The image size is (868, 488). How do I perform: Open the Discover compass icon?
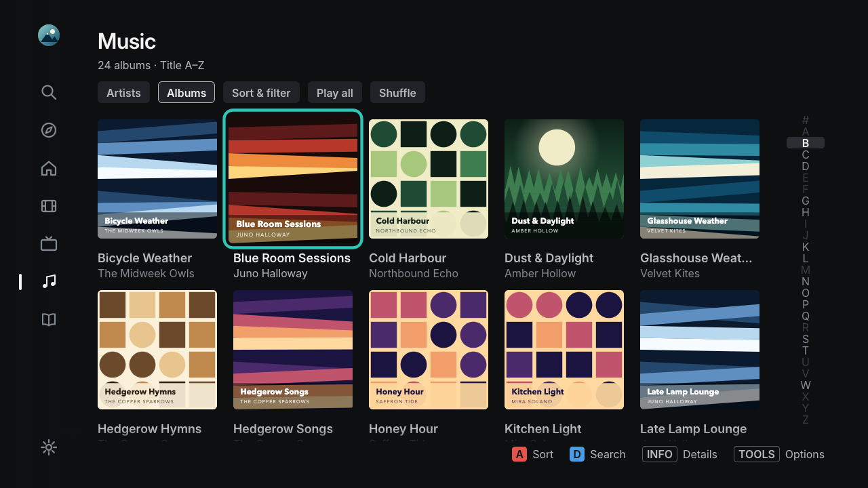pyautogui.click(x=49, y=130)
